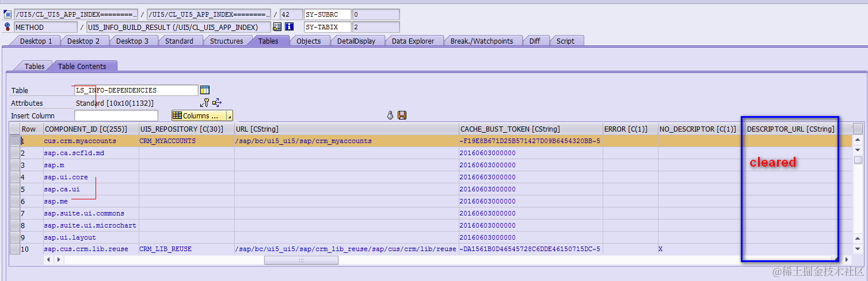
Task: Switch to the Desktop 3 tab
Action: click(x=132, y=41)
